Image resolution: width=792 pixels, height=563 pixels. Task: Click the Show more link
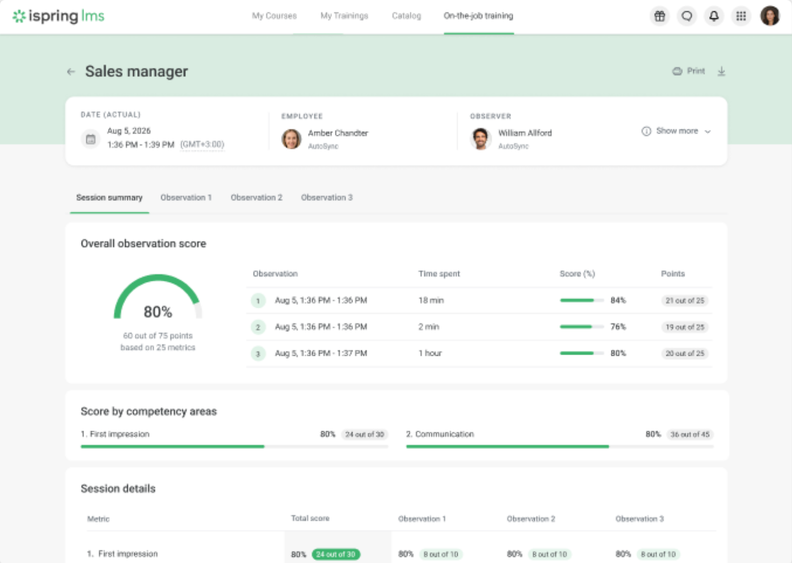pyautogui.click(x=677, y=131)
